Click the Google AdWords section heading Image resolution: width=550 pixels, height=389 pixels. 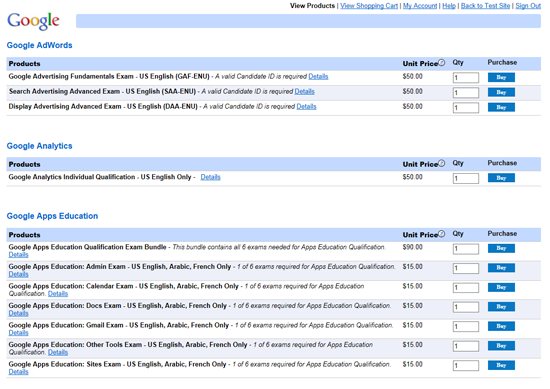tap(39, 45)
